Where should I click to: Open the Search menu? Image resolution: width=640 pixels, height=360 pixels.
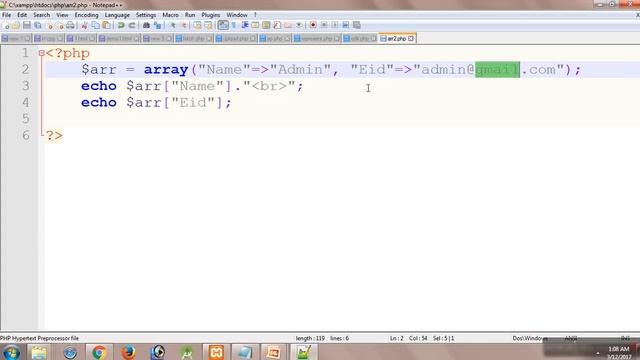tap(42, 15)
